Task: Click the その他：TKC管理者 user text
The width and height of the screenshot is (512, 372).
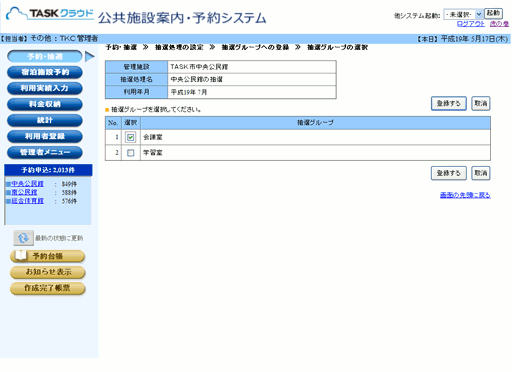Action: click(x=64, y=39)
